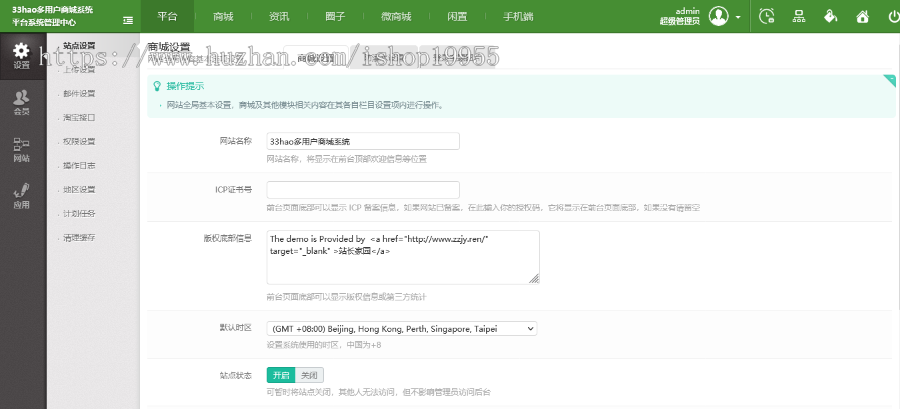Viewport: 900px width, 409px height.
Task: Switch to the 商城 top navigation tab
Action: point(224,17)
